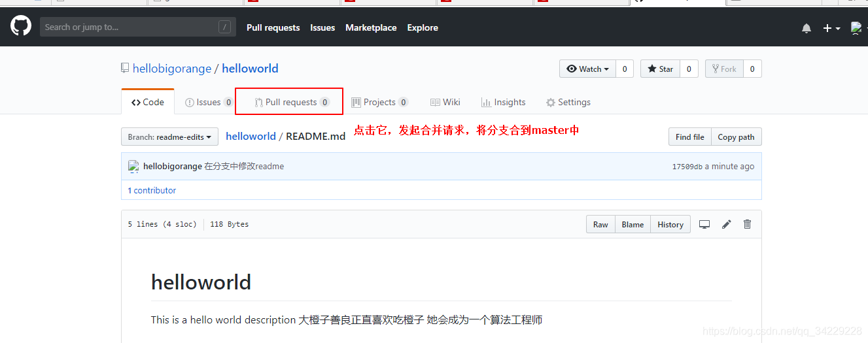Click the GitHub octocat logo
Image resolution: width=868 pixels, height=343 pixels.
(x=21, y=27)
